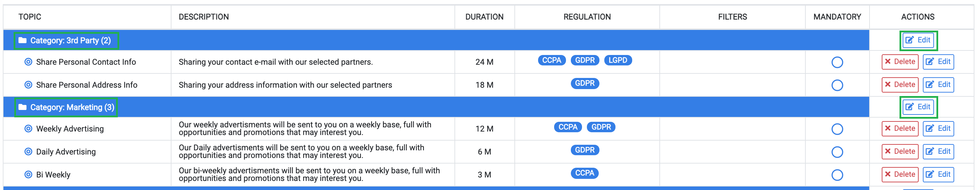Click the target icon beside Share Personal Address Info

click(x=28, y=85)
